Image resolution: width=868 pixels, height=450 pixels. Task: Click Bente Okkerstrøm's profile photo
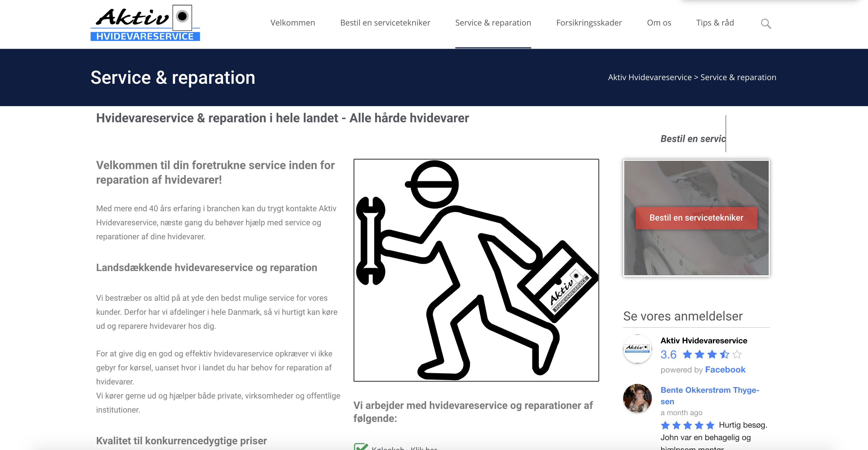coord(637,398)
